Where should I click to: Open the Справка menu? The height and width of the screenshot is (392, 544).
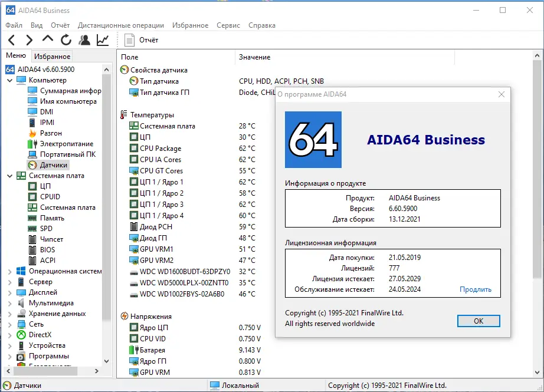point(262,25)
